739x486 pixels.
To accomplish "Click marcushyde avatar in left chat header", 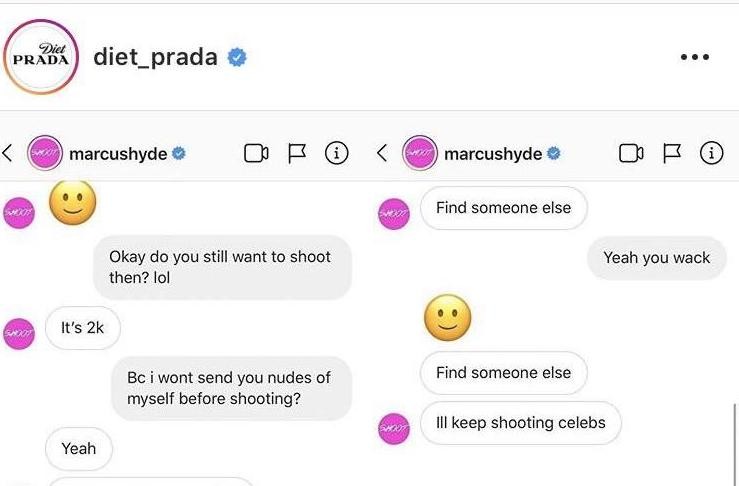I will click(x=45, y=153).
